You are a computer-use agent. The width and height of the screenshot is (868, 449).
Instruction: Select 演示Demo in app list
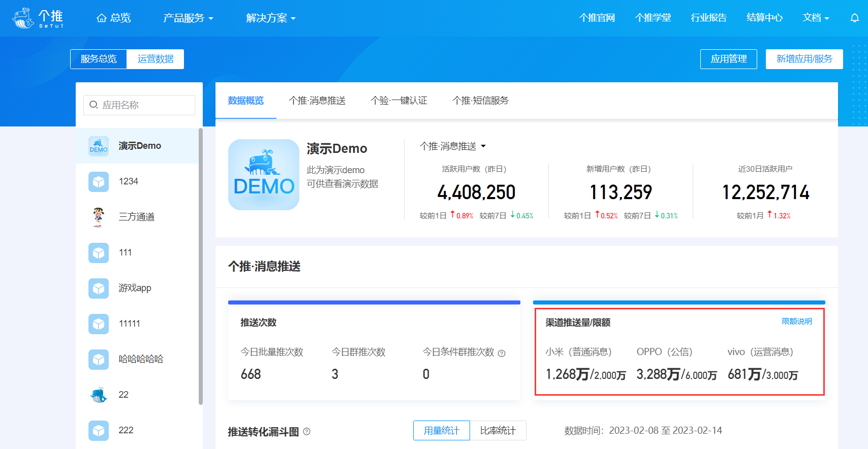click(137, 146)
